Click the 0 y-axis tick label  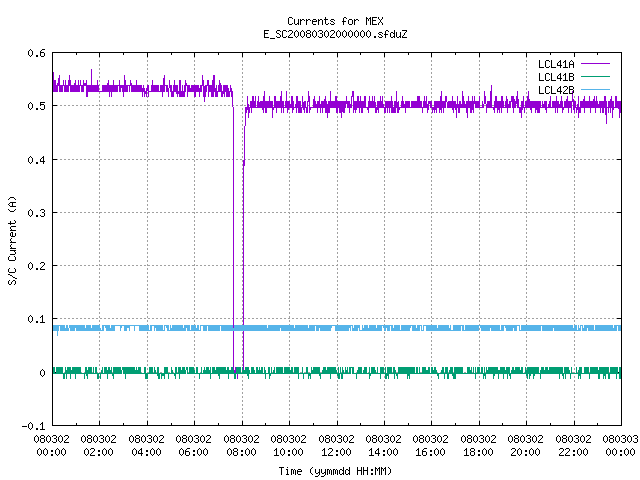click(42, 373)
